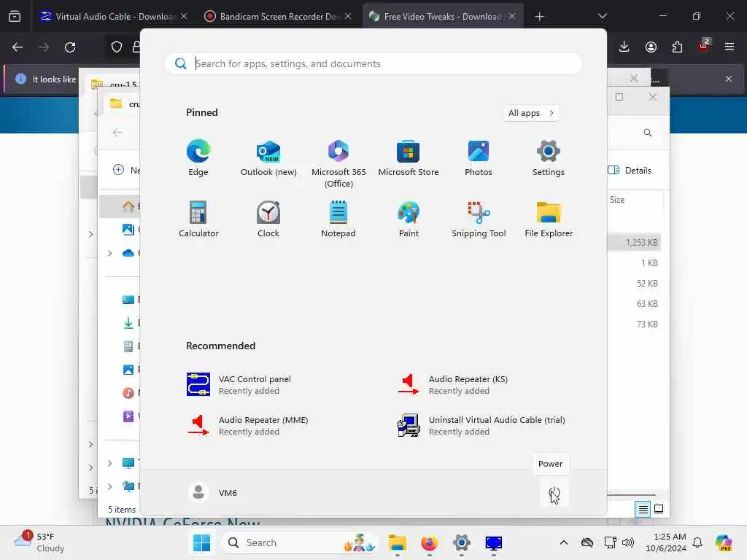Open volume control in system tray
This screenshot has height=560, width=747.
coord(628,542)
